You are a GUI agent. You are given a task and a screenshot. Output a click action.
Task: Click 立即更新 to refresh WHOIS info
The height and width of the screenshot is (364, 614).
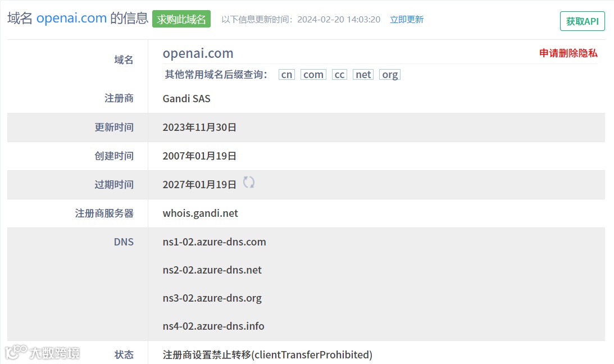pyautogui.click(x=407, y=19)
